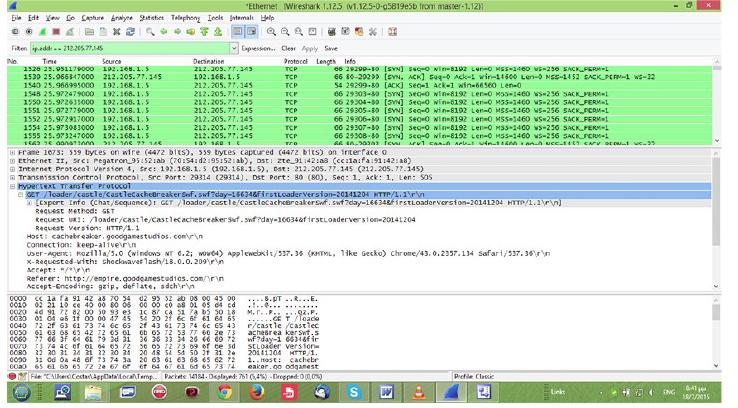Click the packet list vertical scrollbar
Screen dimensions: 738x408
click(x=717, y=101)
